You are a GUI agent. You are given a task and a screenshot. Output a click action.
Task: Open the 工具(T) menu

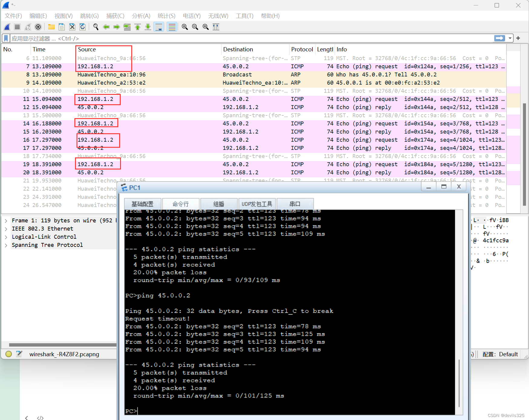coord(245,16)
